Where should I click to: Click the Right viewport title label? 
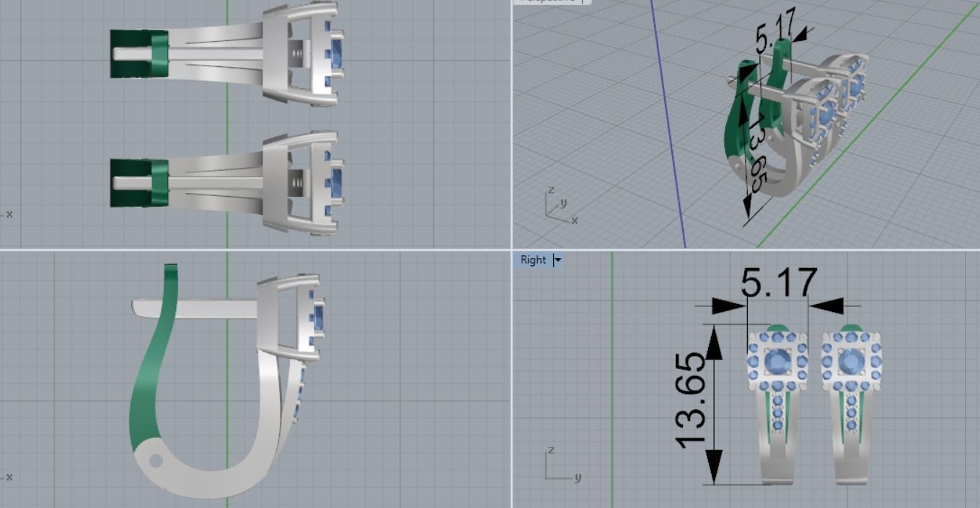[x=533, y=260]
